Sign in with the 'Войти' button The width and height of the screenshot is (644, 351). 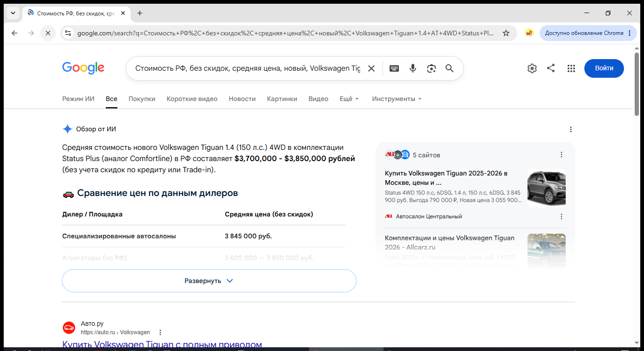(x=604, y=68)
